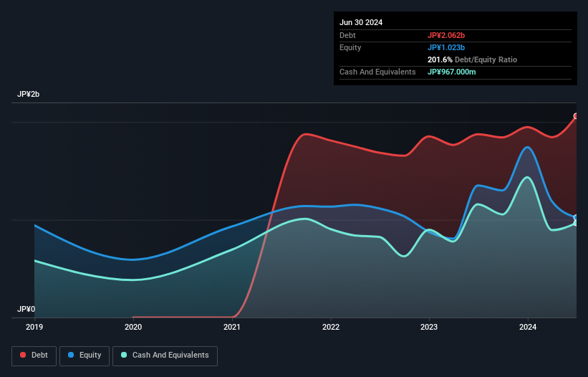
Task: Click the Debt row label in tooltip
Action: 347,35
